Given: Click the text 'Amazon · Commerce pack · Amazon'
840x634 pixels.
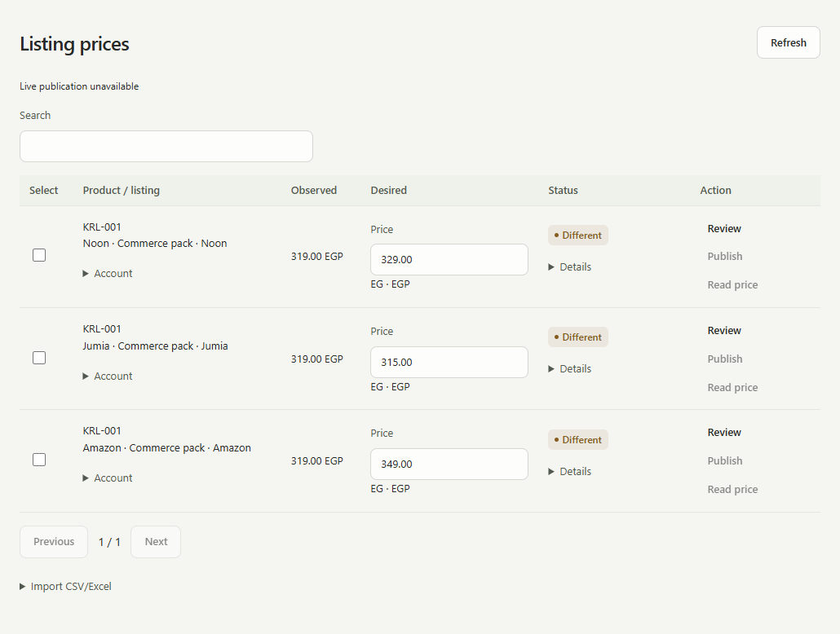Looking at the screenshot, I should point(166,447).
